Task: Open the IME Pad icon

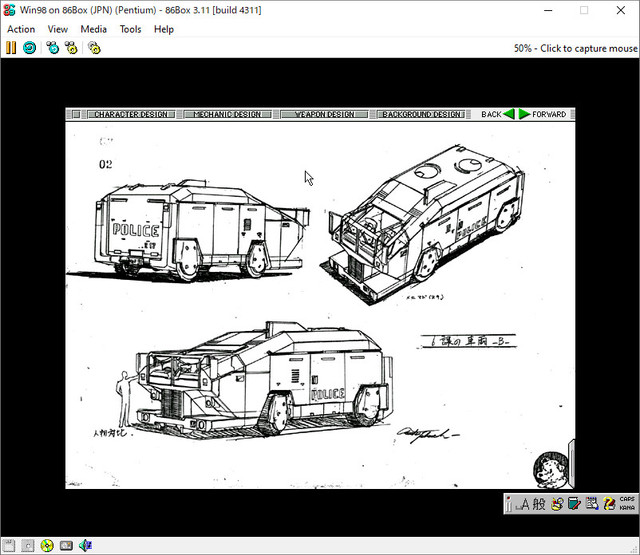Action: tap(557, 504)
